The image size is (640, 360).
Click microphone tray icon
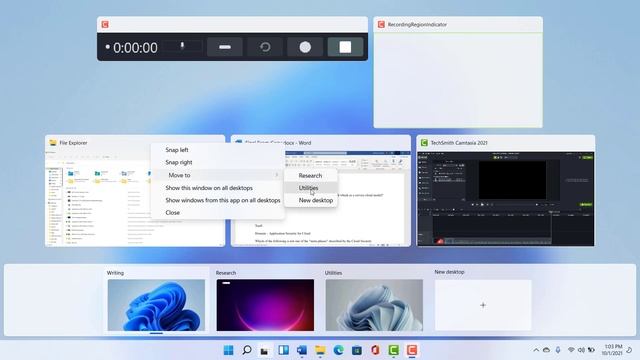tap(558, 350)
